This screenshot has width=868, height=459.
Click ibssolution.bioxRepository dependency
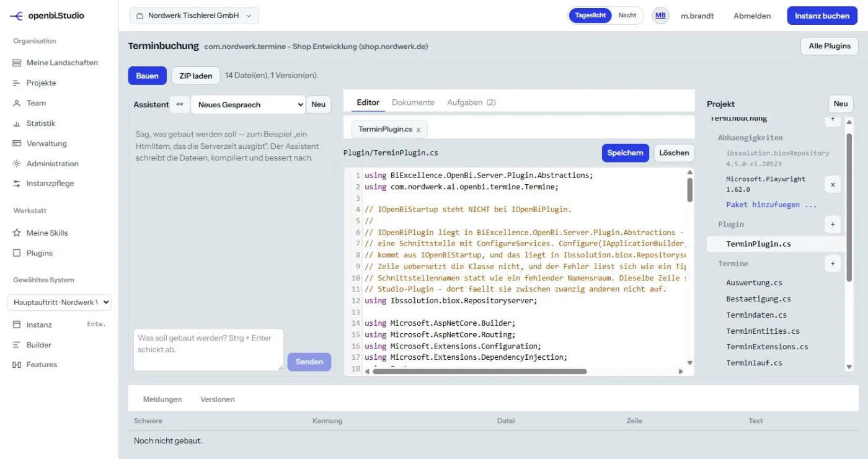777,158
